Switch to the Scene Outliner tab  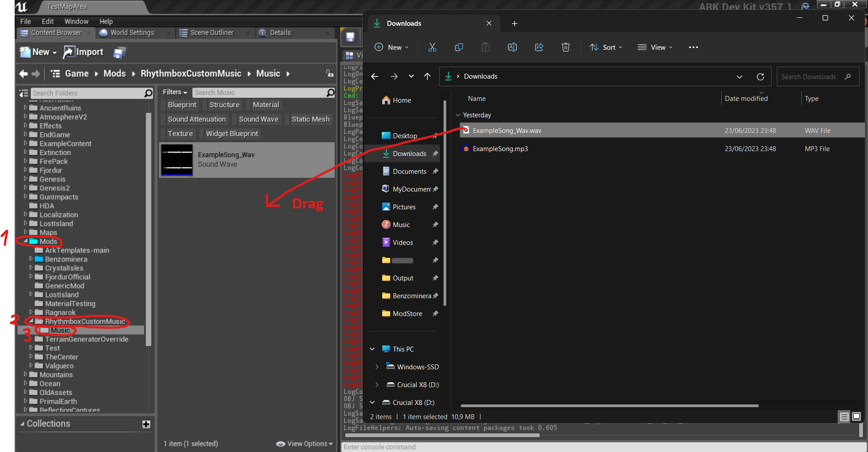212,33
